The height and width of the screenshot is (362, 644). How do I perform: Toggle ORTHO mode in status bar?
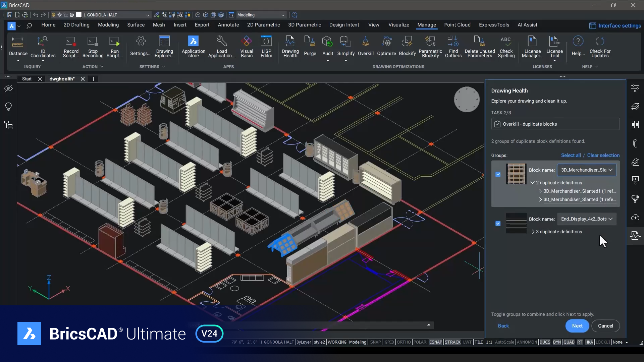(404, 342)
